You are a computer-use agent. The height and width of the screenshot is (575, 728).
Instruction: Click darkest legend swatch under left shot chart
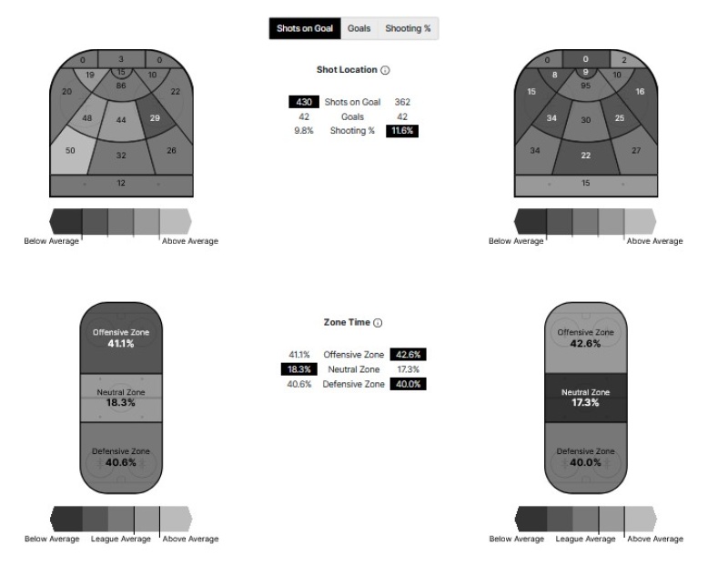tap(66, 222)
